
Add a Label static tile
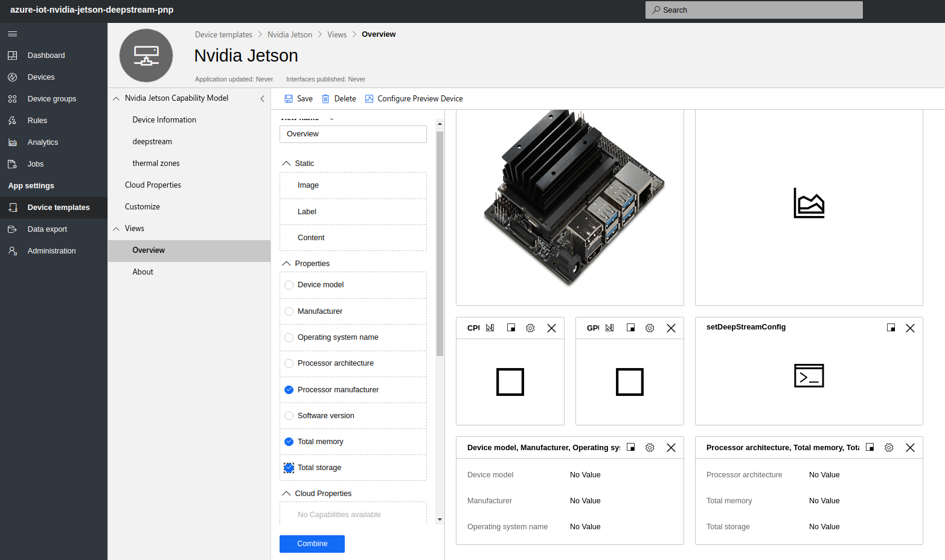(353, 212)
